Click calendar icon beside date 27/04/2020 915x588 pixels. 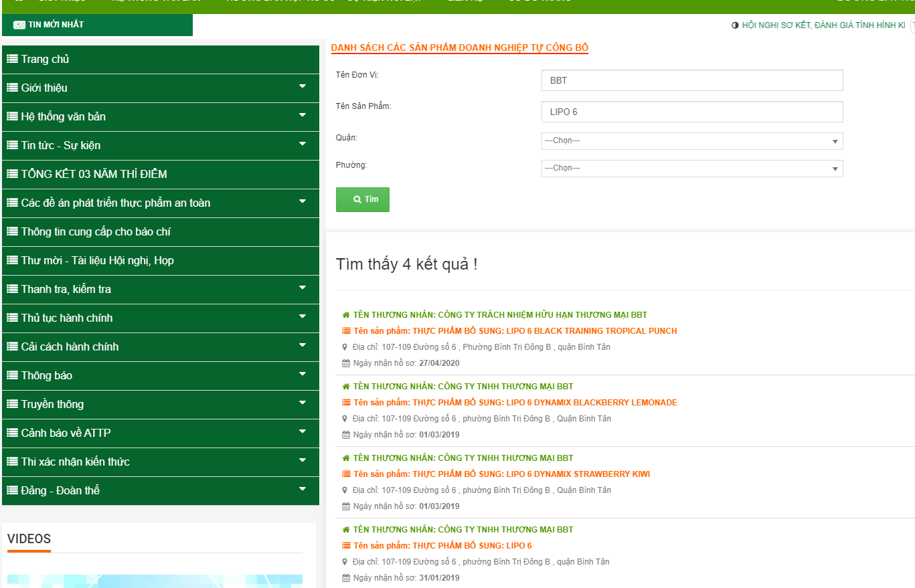click(x=346, y=363)
